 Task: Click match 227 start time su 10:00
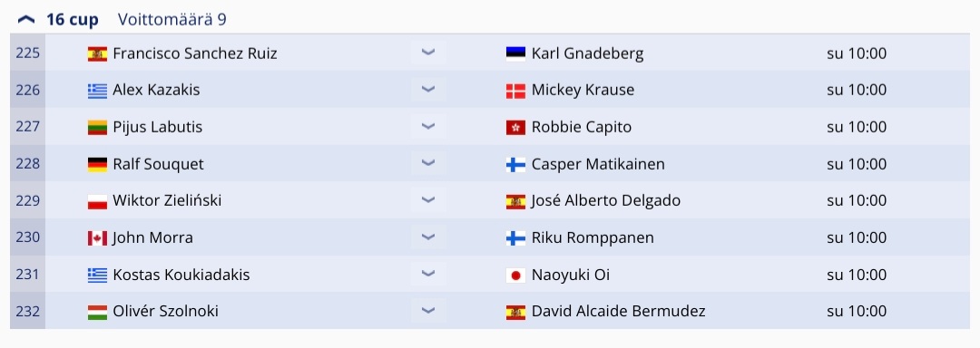click(x=857, y=127)
